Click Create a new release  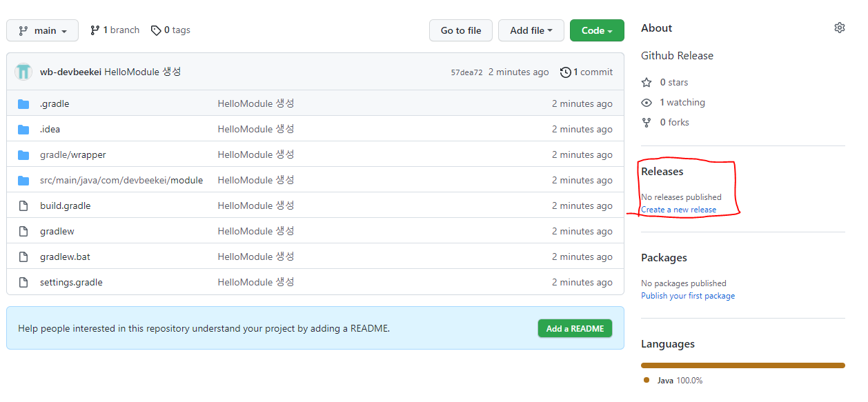[678, 210]
